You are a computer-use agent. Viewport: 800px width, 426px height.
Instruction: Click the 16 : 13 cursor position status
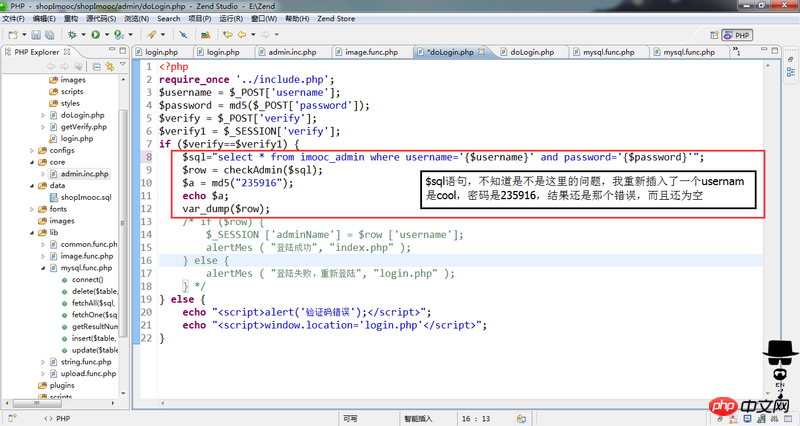point(476,419)
